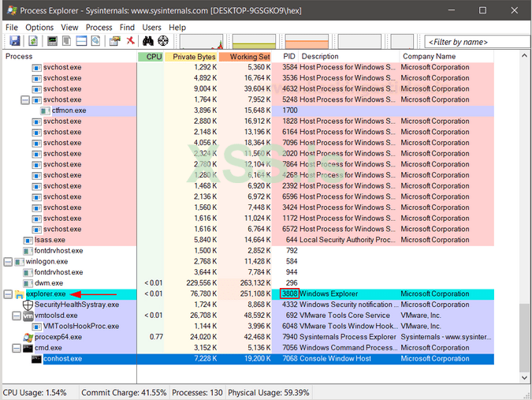This screenshot has height=400, width=532.
Task: Collapse the vmtoolsd.exe tree node
Action: click(x=17, y=316)
